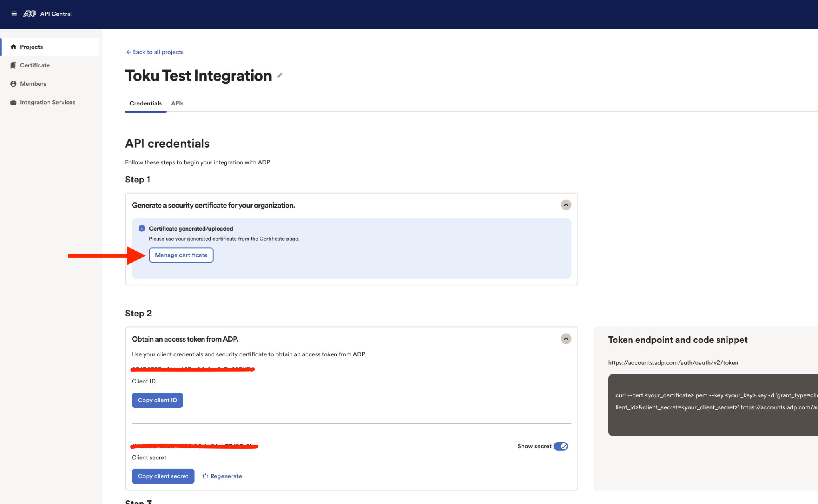Viewport: 818px width, 504px height.
Task: Turn off the Show secret toggle
Action: click(561, 446)
